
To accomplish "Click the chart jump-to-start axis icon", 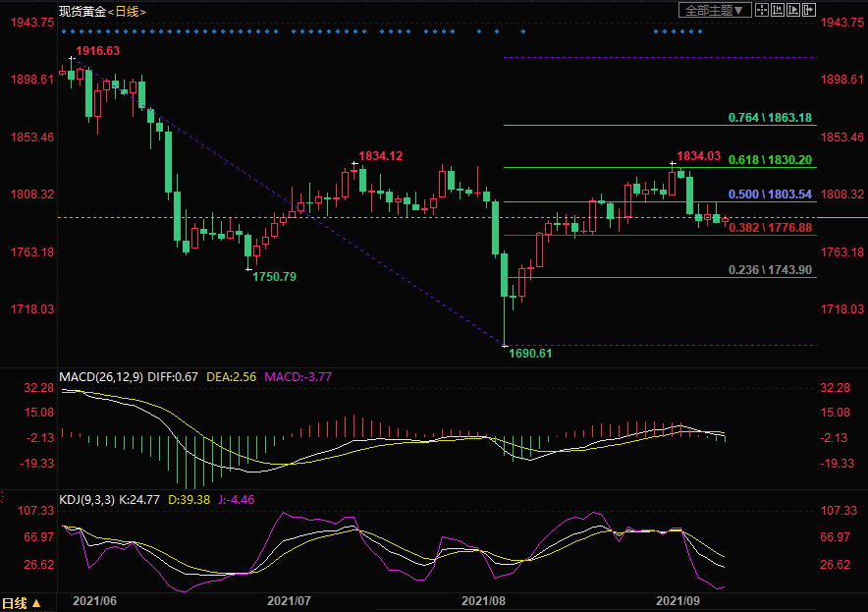I will (x=778, y=10).
